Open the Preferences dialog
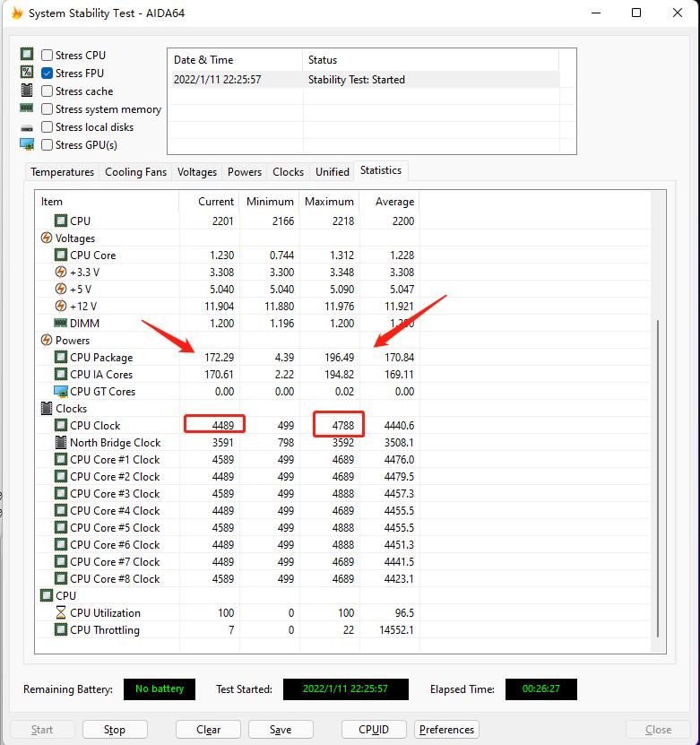Screen dimensions: 700x745 [446, 730]
